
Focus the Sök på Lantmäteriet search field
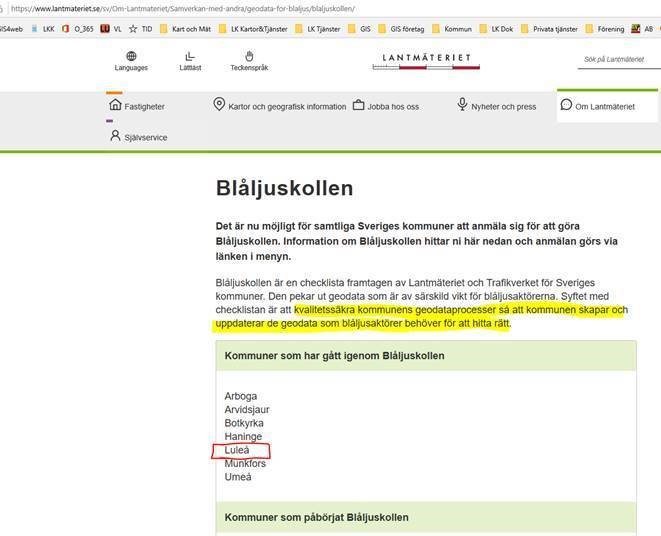point(619,59)
